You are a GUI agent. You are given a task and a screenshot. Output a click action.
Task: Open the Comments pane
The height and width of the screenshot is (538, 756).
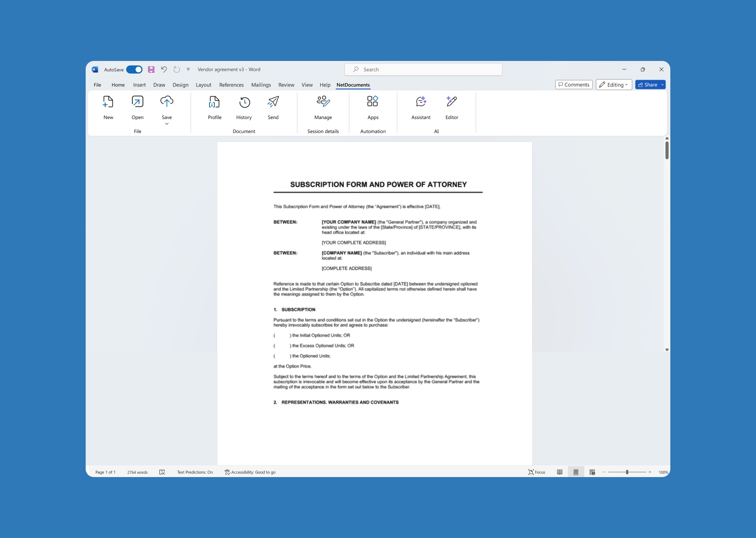tap(574, 85)
